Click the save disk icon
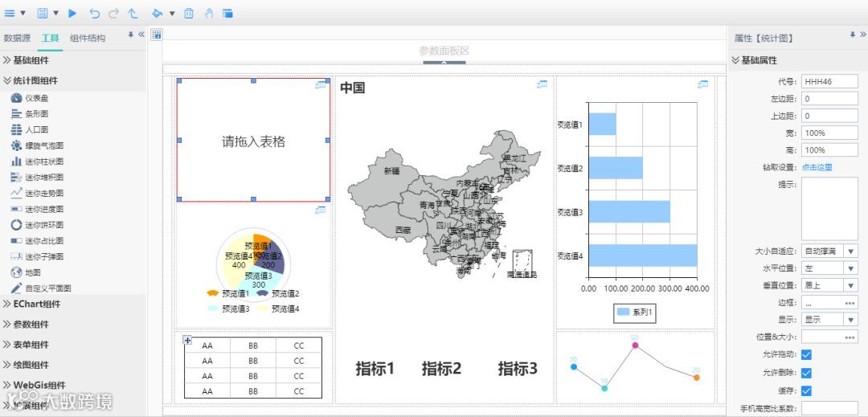 click(43, 14)
